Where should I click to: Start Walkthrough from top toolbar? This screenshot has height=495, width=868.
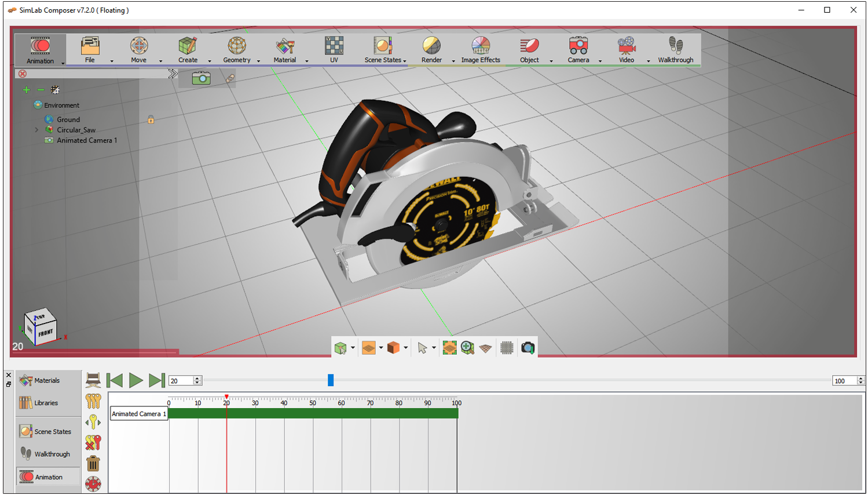pos(676,46)
